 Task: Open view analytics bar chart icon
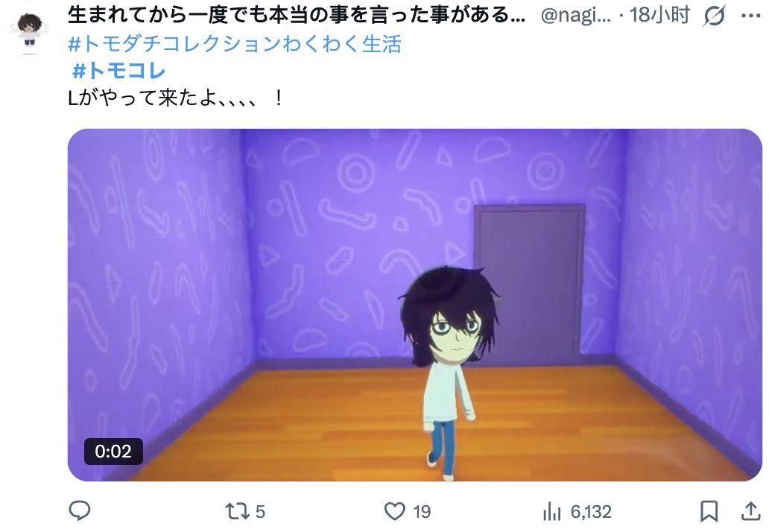tap(551, 511)
